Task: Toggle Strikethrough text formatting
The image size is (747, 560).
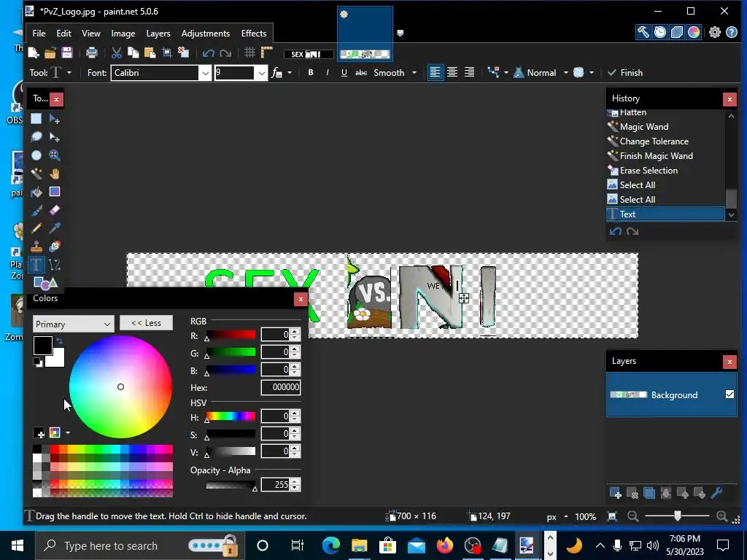Action: point(361,72)
